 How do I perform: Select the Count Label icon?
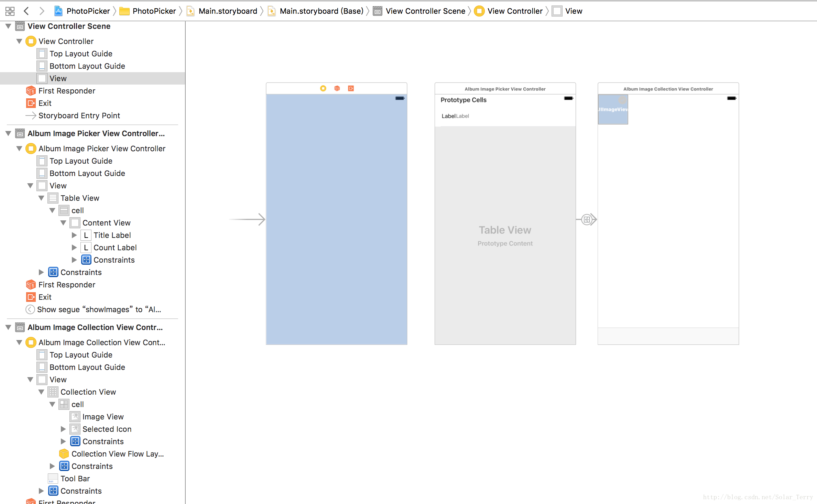(86, 248)
